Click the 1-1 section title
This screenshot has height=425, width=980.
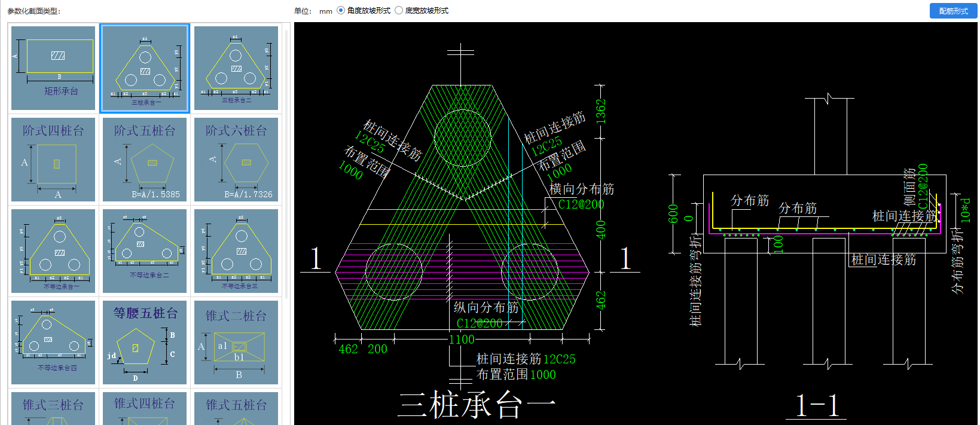point(817,406)
